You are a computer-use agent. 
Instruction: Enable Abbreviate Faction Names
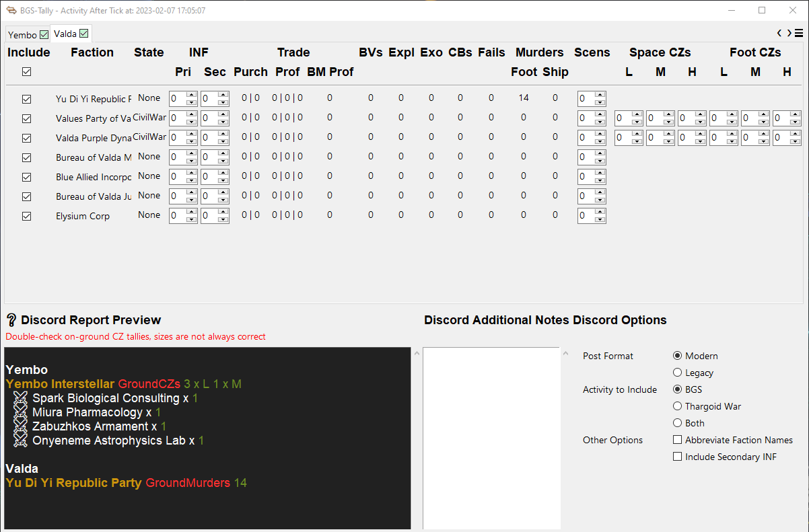pos(677,439)
